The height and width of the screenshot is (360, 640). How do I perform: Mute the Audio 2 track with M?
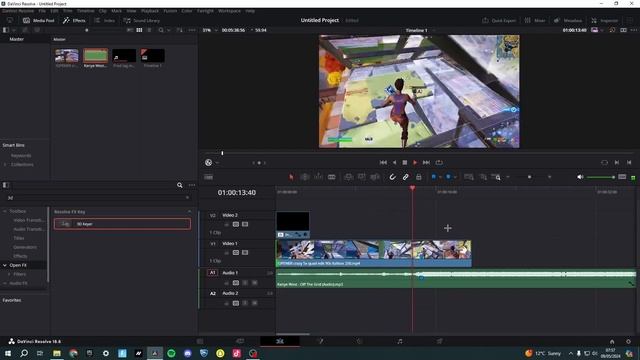pyautogui.click(x=254, y=303)
